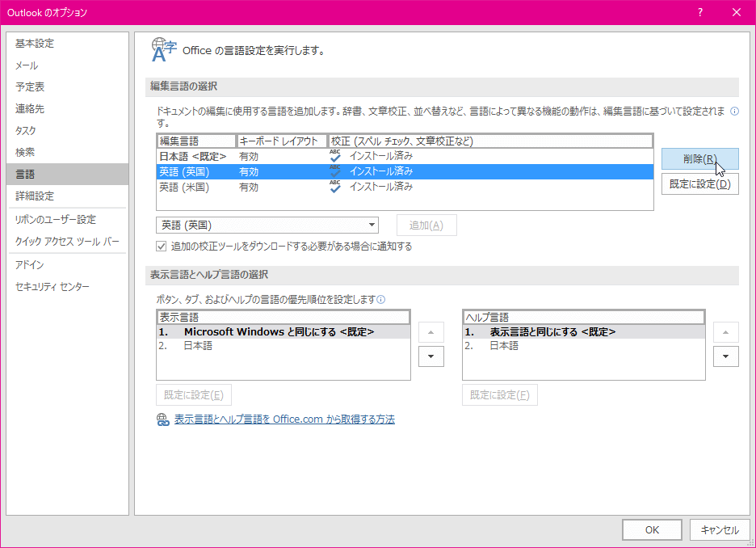This screenshot has height=548, width=756.
Task: Click the 追加(A) button
Action: [426, 226]
